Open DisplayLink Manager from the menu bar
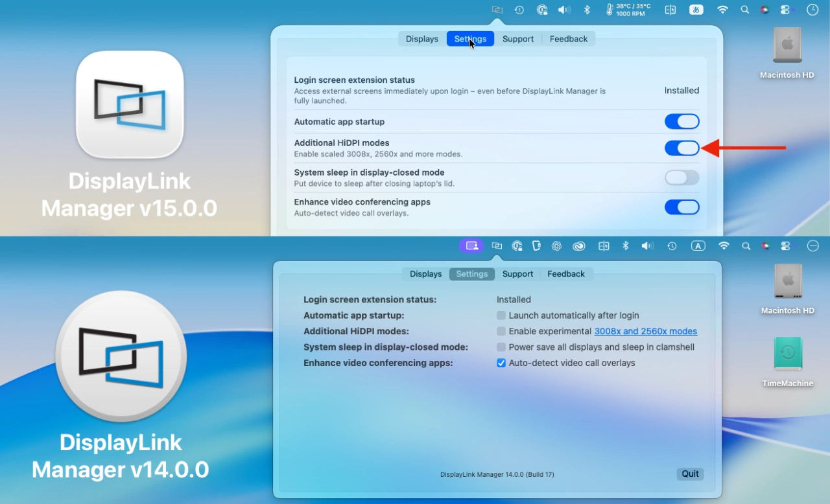The image size is (830, 504). pyautogui.click(x=497, y=9)
